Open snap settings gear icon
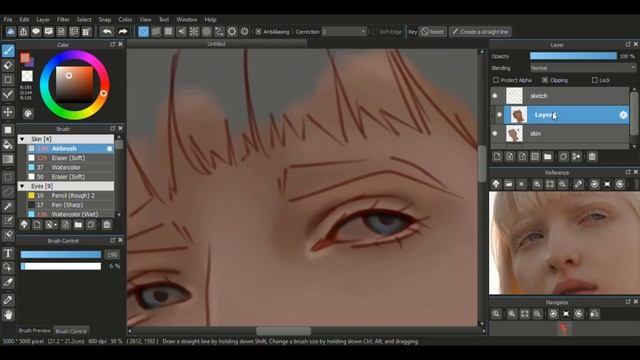This screenshot has height=360, width=640. click(x=244, y=31)
